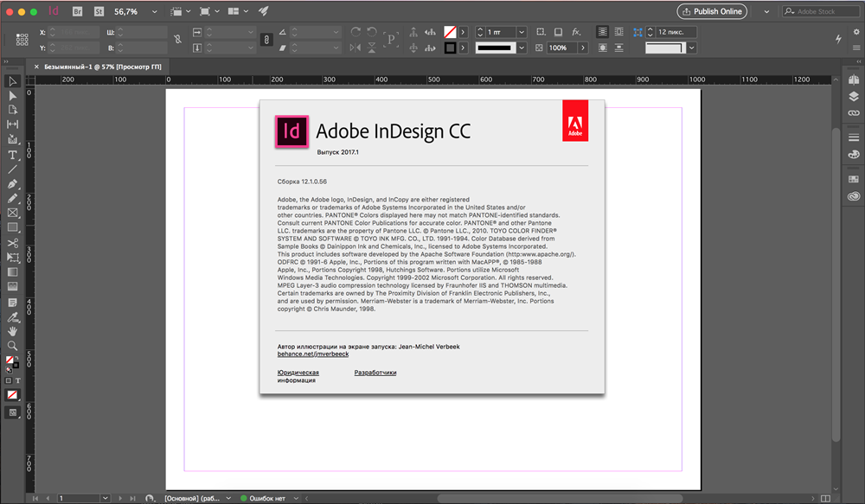The width and height of the screenshot is (865, 504).
Task: Select the Gradient Swatch tool
Action: tap(12, 271)
